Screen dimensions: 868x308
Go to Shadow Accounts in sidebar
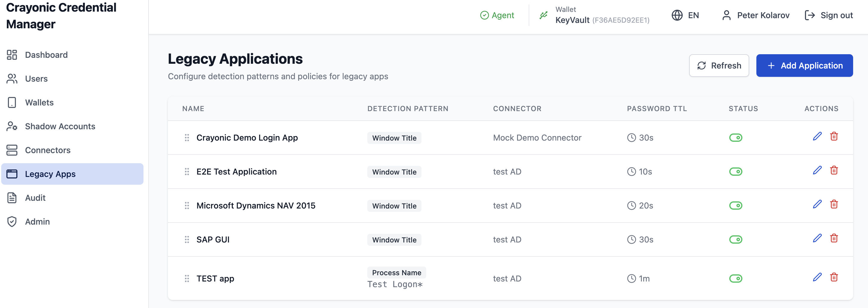pos(60,126)
